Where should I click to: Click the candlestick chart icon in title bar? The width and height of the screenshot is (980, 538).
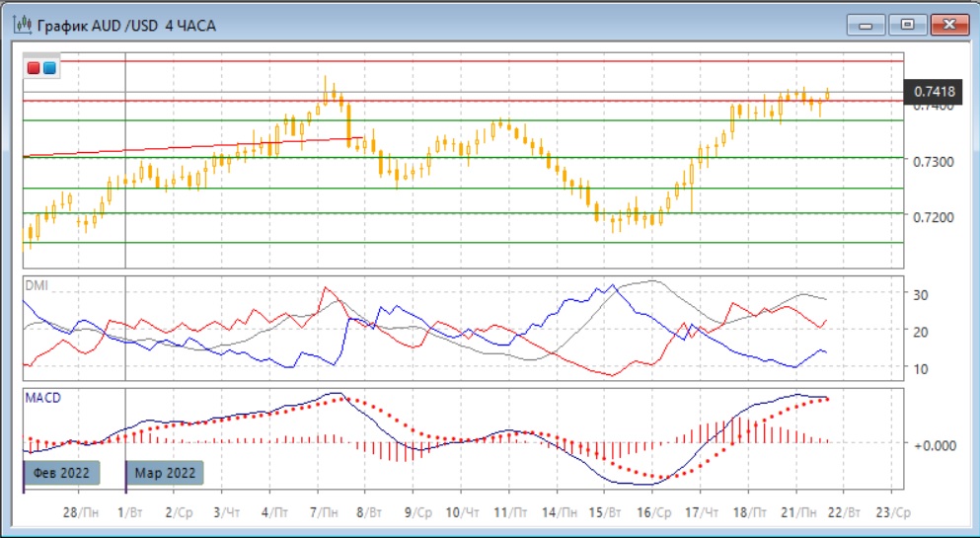(19, 25)
